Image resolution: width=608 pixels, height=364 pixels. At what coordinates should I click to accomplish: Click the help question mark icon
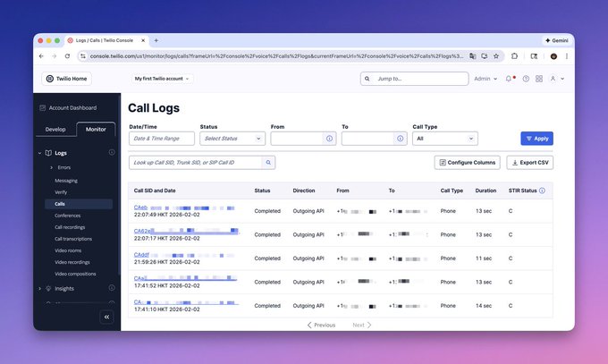pyautogui.click(x=526, y=79)
